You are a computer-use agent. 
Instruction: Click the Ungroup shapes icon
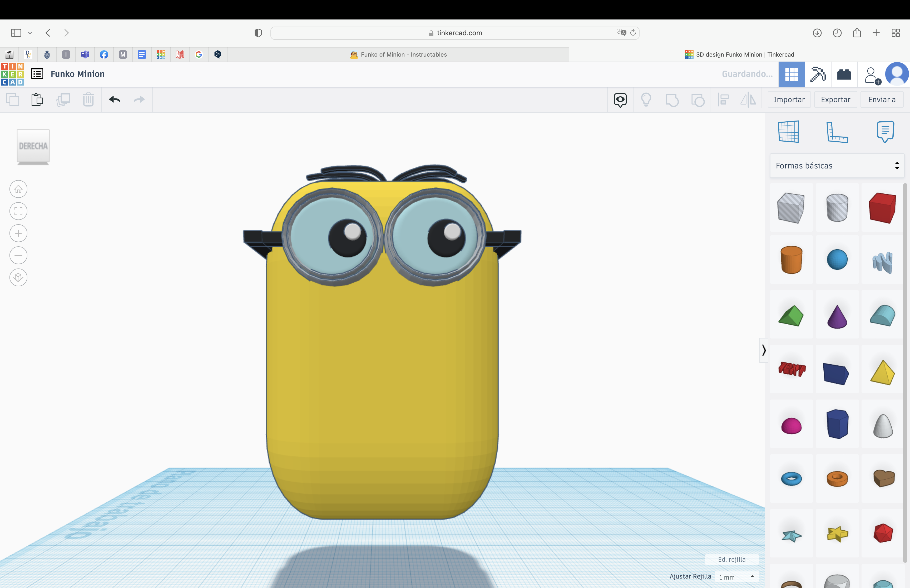click(698, 100)
